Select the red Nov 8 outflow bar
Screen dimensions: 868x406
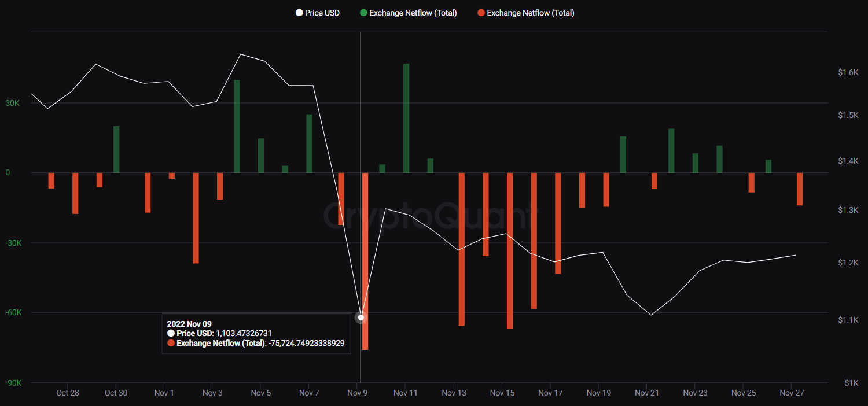(x=341, y=199)
